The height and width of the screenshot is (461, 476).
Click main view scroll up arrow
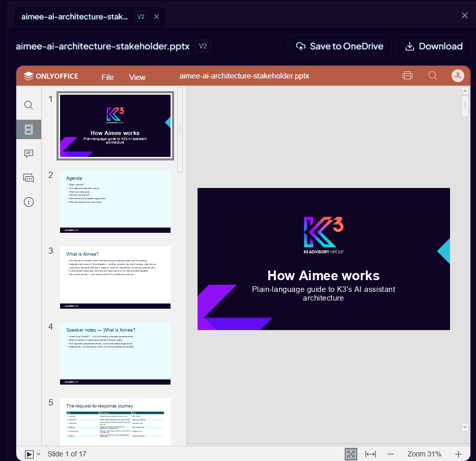465,91
